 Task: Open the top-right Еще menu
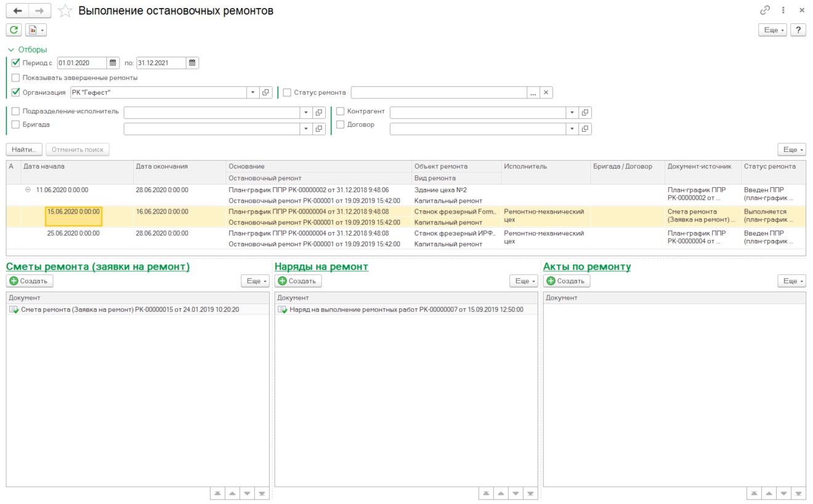[x=772, y=30]
